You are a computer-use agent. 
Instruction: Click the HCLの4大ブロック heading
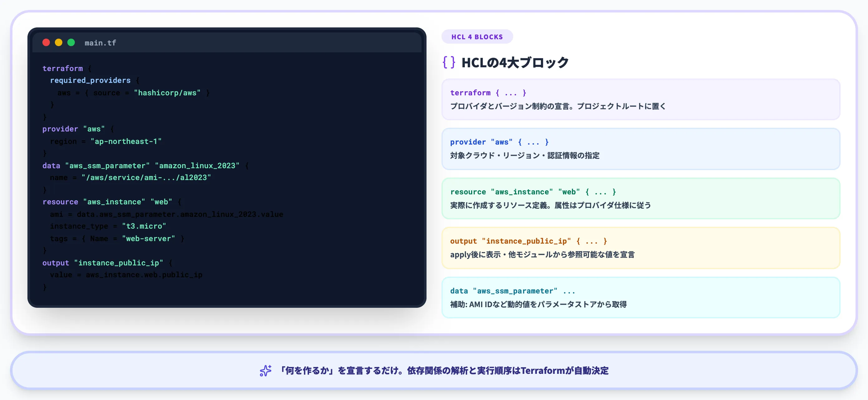point(515,63)
